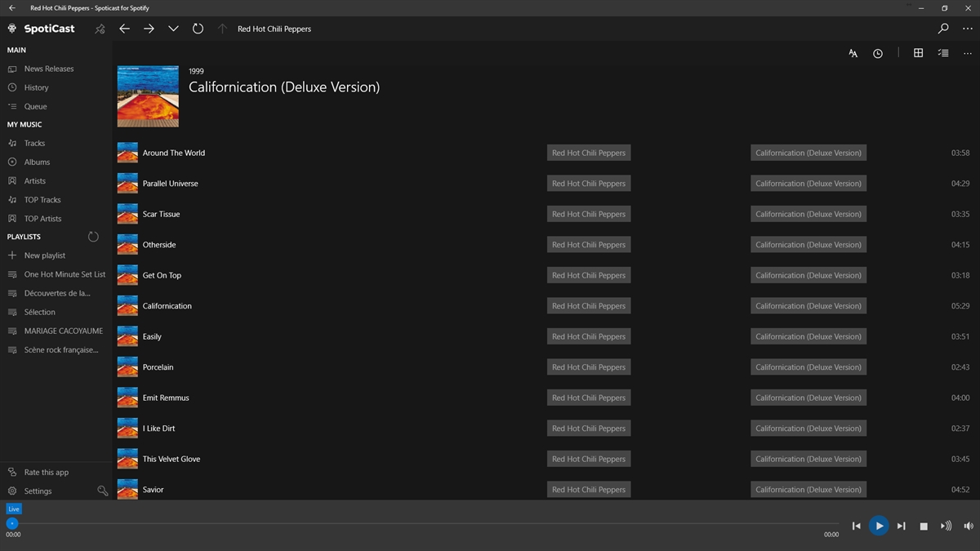Change text size with font icon
The width and height of the screenshot is (980, 551).
(x=853, y=53)
